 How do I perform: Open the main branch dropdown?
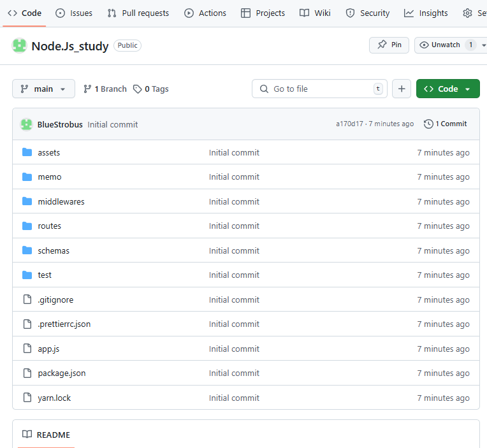43,89
